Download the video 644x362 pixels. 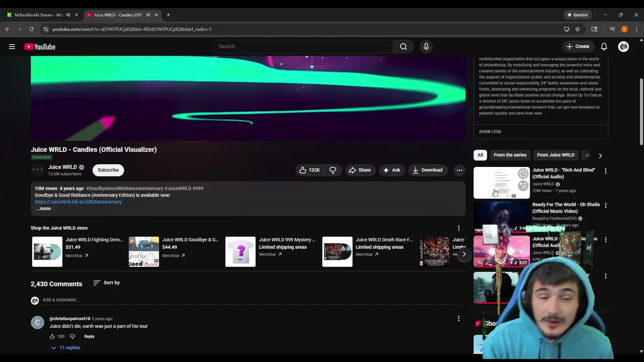427,170
